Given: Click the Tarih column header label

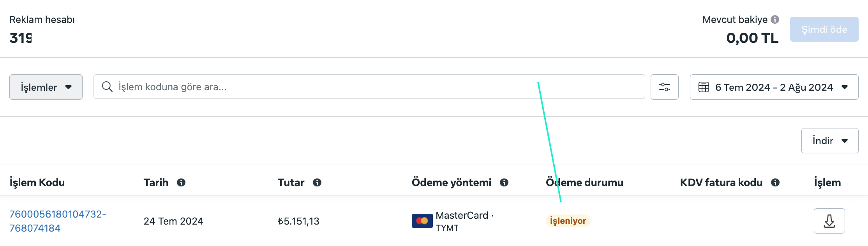Looking at the screenshot, I should click(x=156, y=182).
